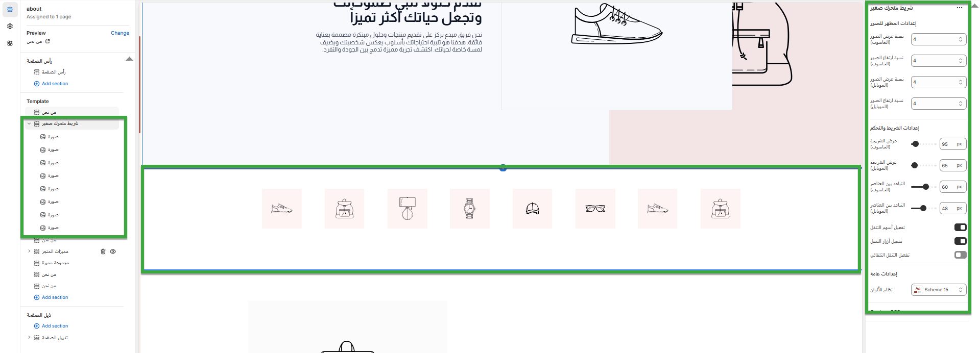Open the Sections panel icon in left rail
Image resolution: width=980 pixels, height=353 pixels.
pyautogui.click(x=10, y=9)
